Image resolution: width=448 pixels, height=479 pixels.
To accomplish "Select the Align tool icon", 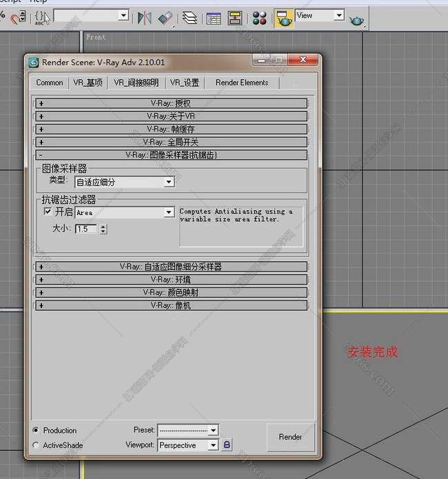I will (166, 19).
